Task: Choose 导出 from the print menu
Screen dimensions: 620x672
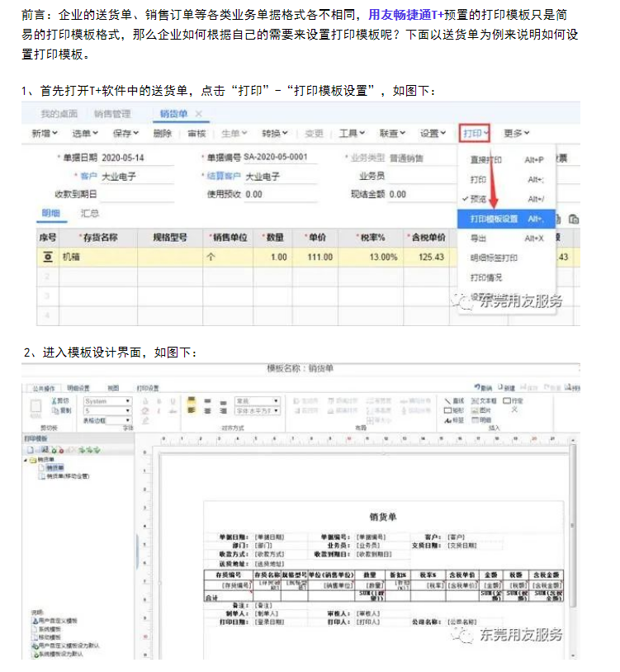Action: click(507, 239)
